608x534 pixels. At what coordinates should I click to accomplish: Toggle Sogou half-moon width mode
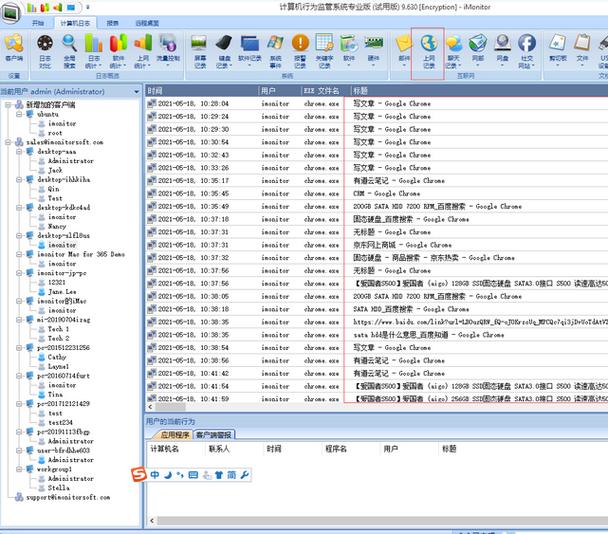pyautogui.click(x=168, y=475)
